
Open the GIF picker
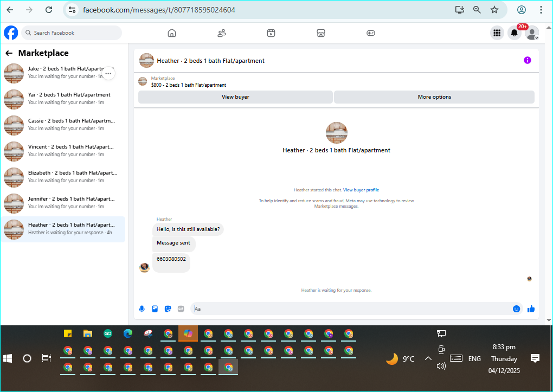181,309
